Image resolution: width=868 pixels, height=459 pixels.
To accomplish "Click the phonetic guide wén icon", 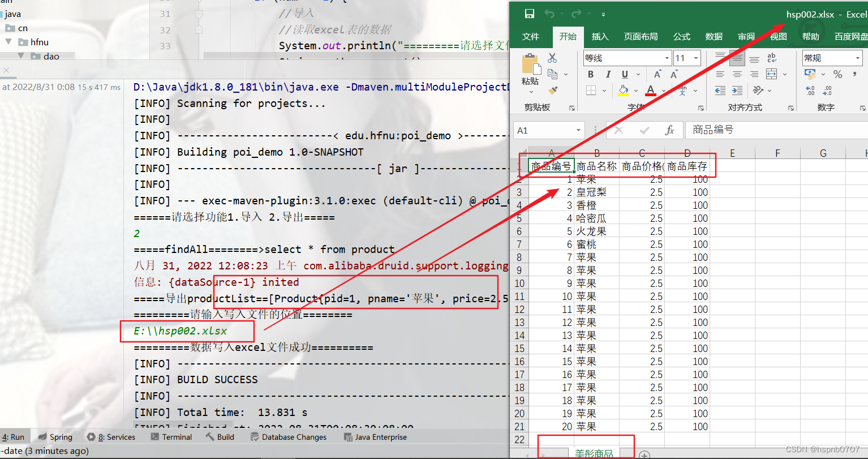I will 682,90.
